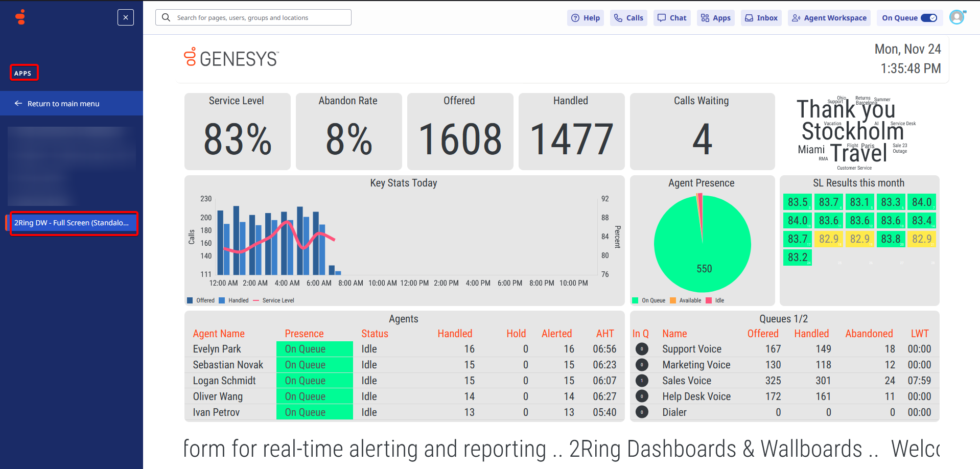Toggle the On Queue switch
980x469 pixels.
[928, 18]
